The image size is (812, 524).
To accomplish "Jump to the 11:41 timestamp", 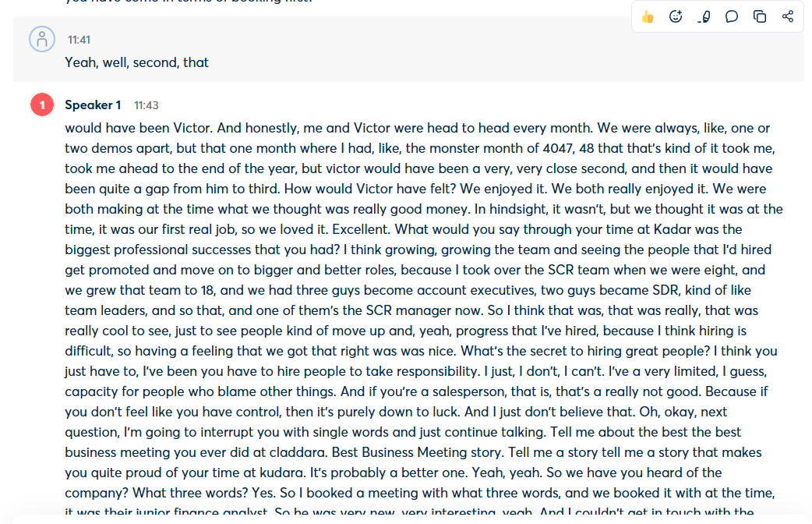I will tap(79, 40).
